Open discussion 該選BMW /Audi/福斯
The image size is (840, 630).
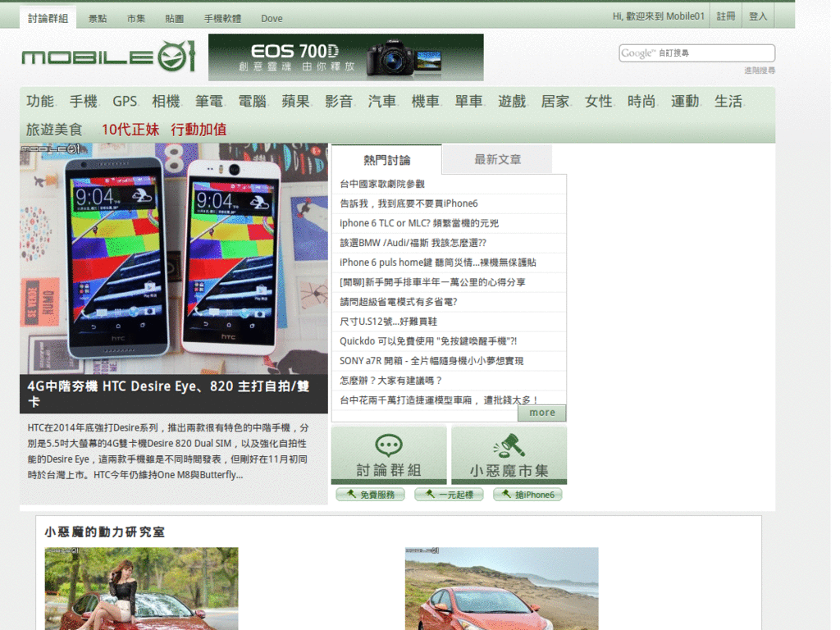click(x=413, y=243)
